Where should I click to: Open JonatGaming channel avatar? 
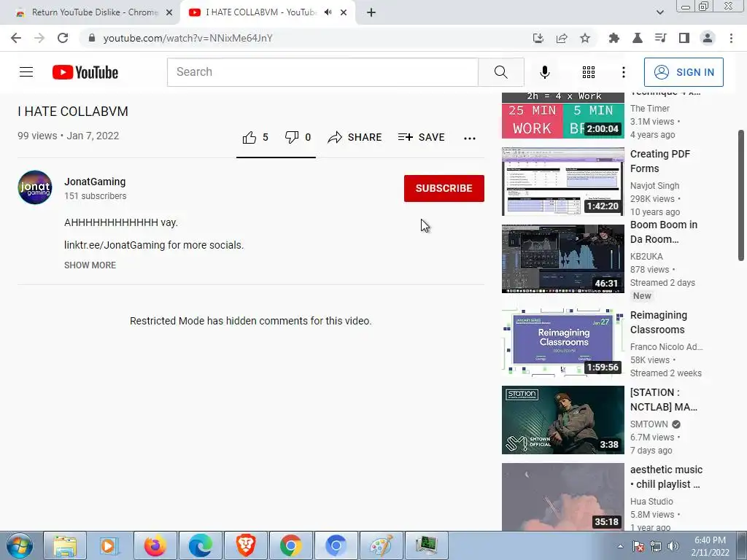point(35,187)
